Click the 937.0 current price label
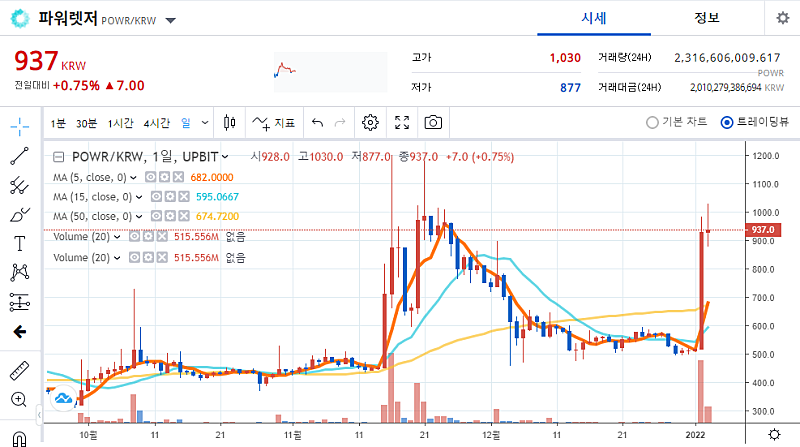This screenshot has width=800, height=447. point(763,230)
